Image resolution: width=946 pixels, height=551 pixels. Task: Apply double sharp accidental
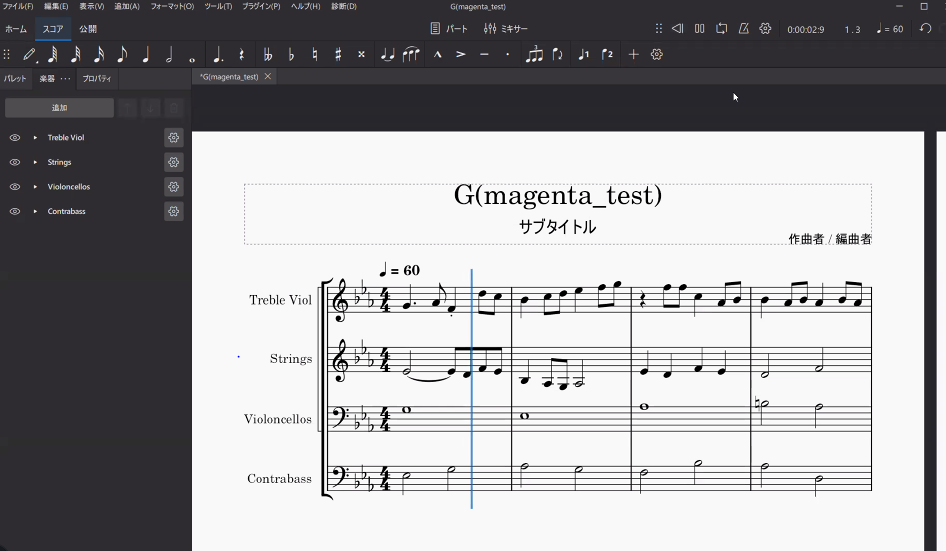coord(361,54)
